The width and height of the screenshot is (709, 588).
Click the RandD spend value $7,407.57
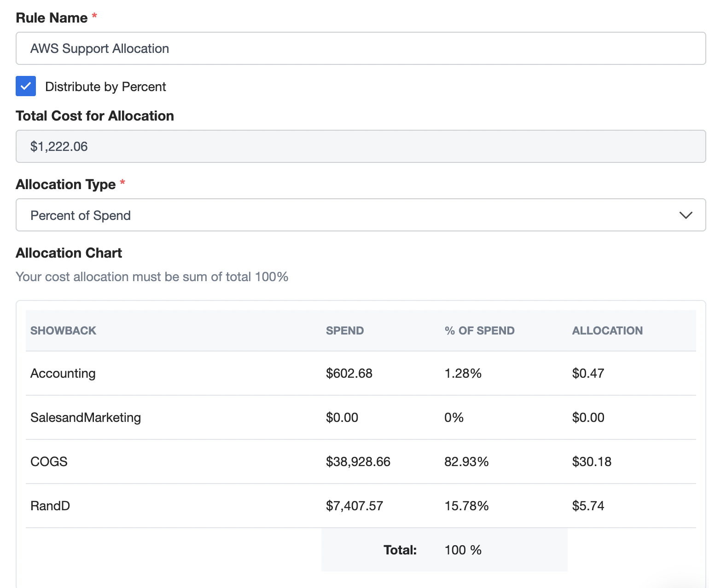pos(354,506)
